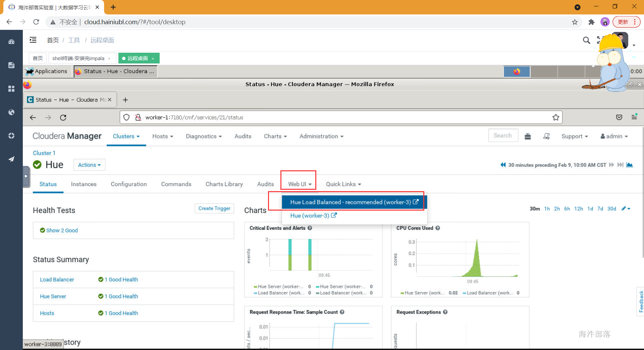The height and width of the screenshot is (350, 644).
Task: Jump to current time using the skip-to-end icon
Action: point(620,165)
